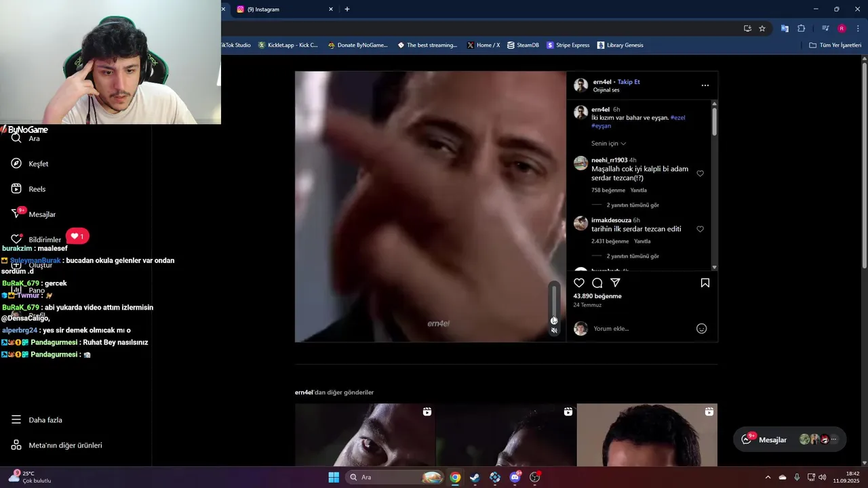This screenshot has height=488, width=868.
Task: Reply to irmakdesouza's comment
Action: tap(642, 241)
